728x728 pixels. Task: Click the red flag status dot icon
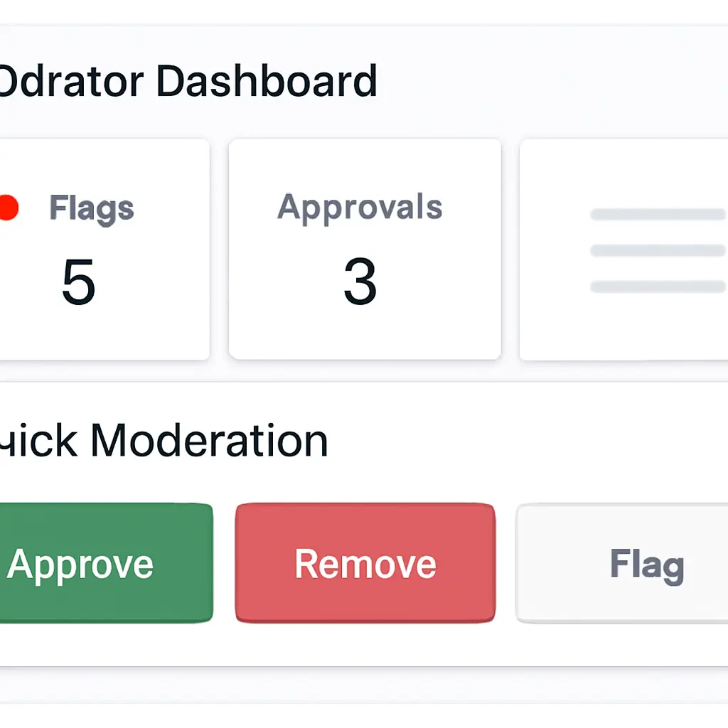coord(8,208)
